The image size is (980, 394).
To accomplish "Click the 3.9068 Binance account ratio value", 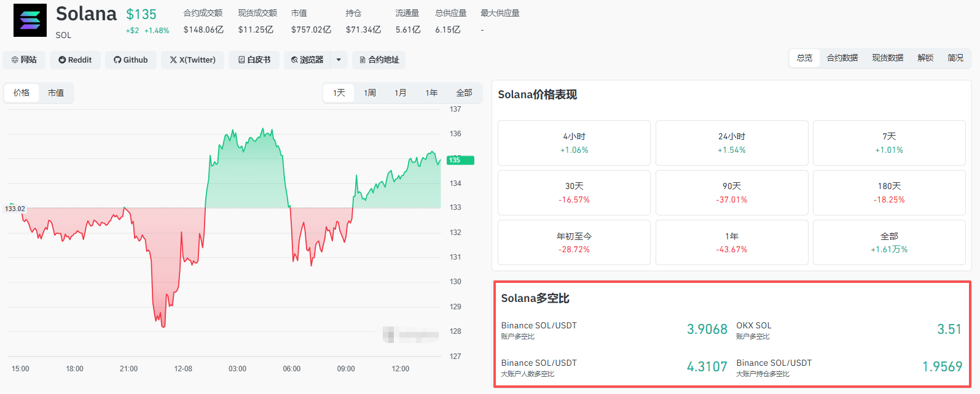I will [707, 330].
